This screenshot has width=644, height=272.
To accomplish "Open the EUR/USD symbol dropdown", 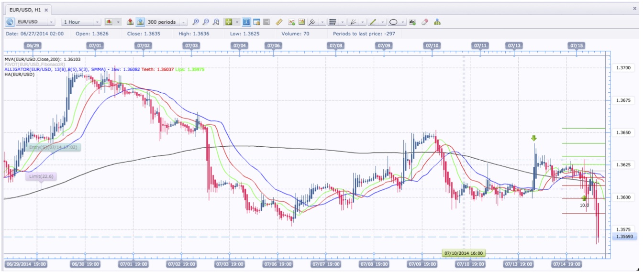I will [36, 22].
